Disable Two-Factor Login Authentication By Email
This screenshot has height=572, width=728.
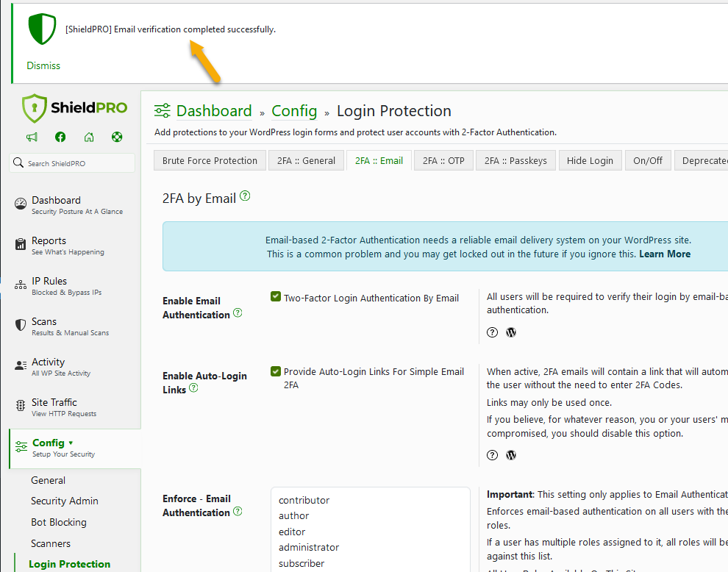tap(275, 296)
